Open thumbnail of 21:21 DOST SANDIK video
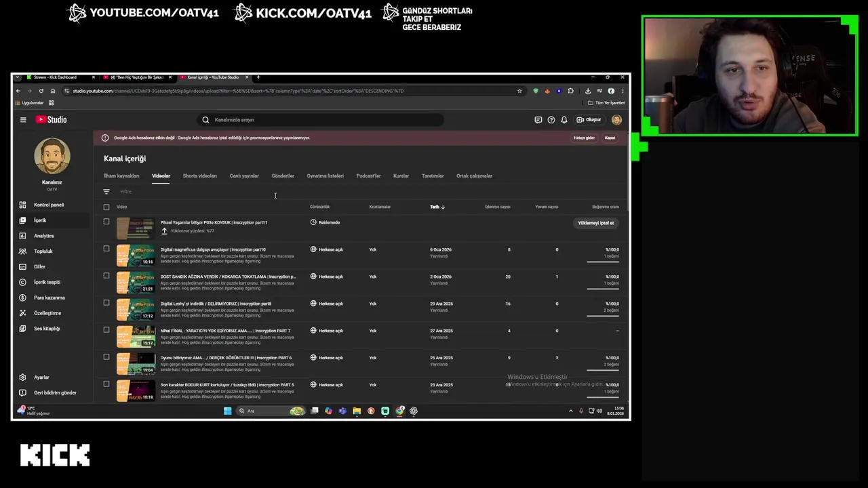The width and height of the screenshot is (868, 488). [136, 283]
